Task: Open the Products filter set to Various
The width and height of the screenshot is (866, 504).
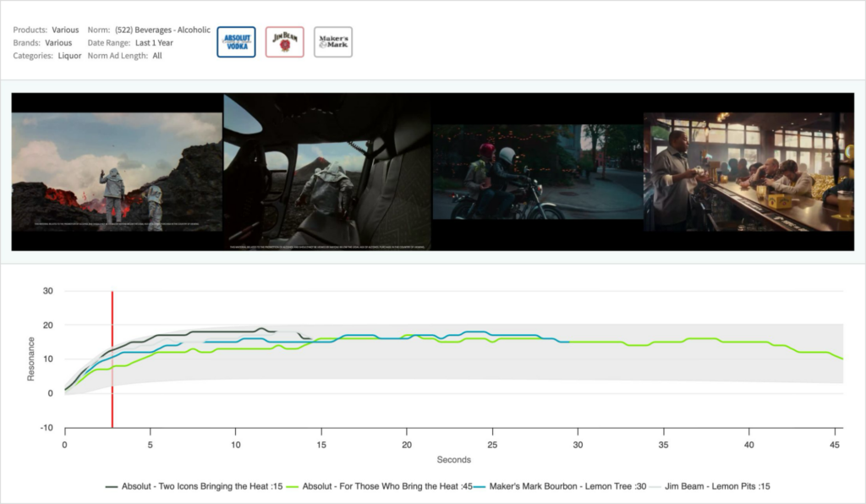Action: [x=65, y=30]
